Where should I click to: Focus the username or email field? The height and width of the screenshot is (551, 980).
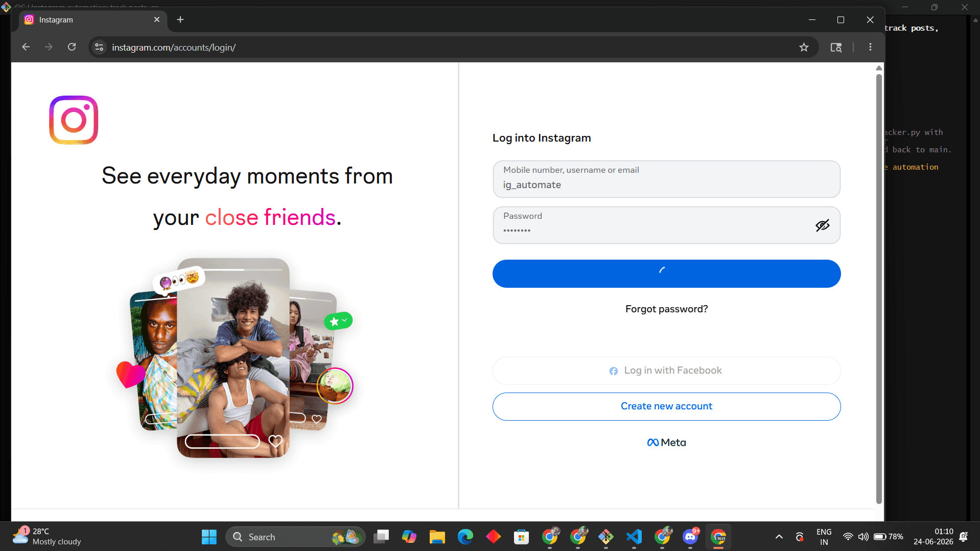pos(666,179)
